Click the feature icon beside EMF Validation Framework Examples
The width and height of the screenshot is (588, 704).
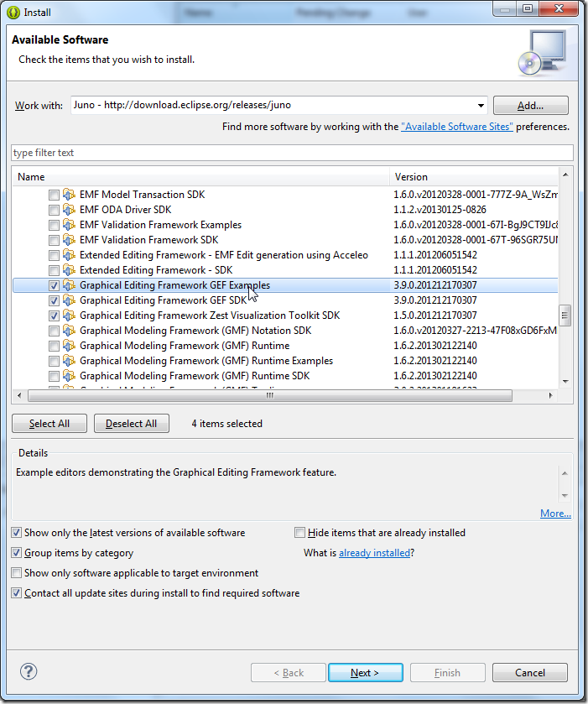pyautogui.click(x=69, y=225)
